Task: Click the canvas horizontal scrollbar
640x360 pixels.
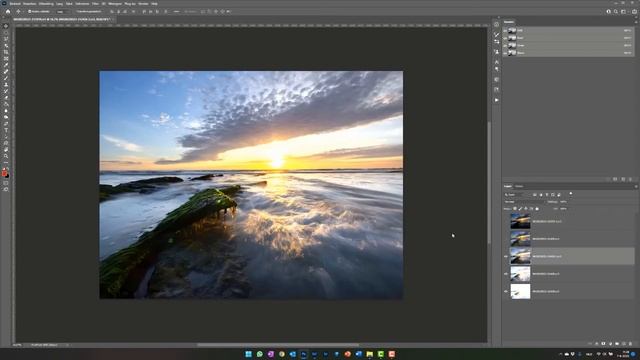Action: pyautogui.click(x=278, y=345)
